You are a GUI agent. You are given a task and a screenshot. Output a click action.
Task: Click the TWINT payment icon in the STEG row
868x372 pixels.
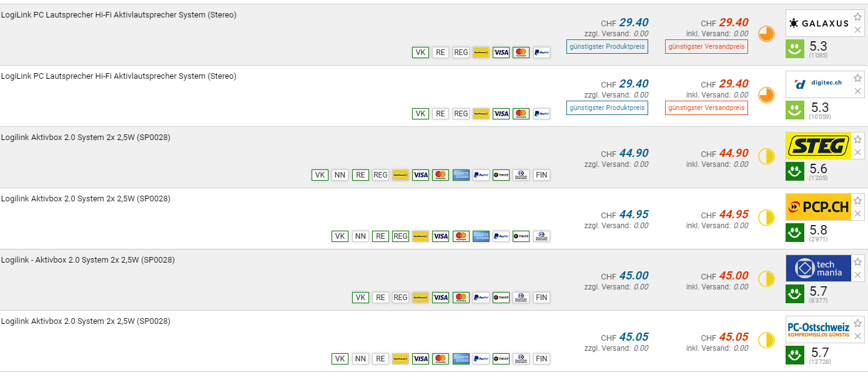click(x=501, y=175)
